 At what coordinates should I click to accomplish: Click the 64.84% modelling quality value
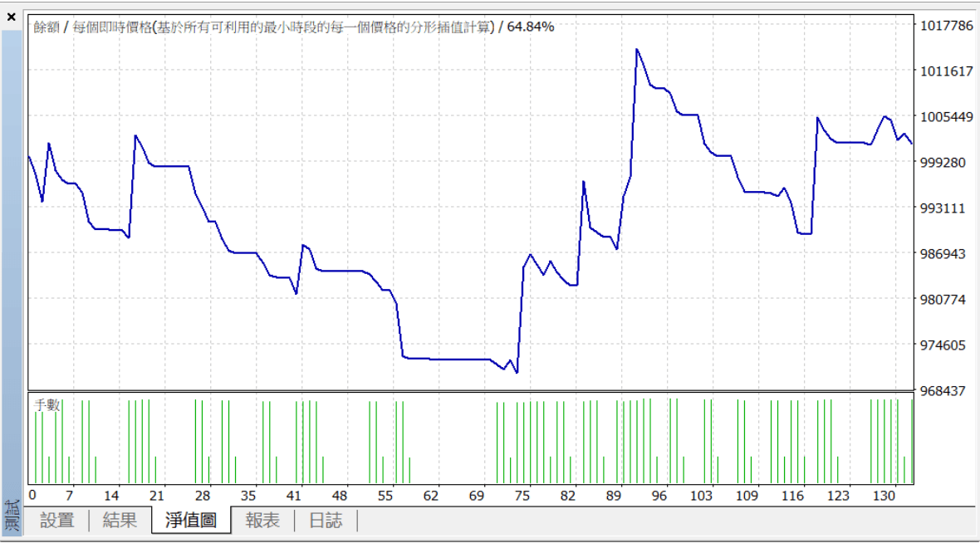click(531, 27)
